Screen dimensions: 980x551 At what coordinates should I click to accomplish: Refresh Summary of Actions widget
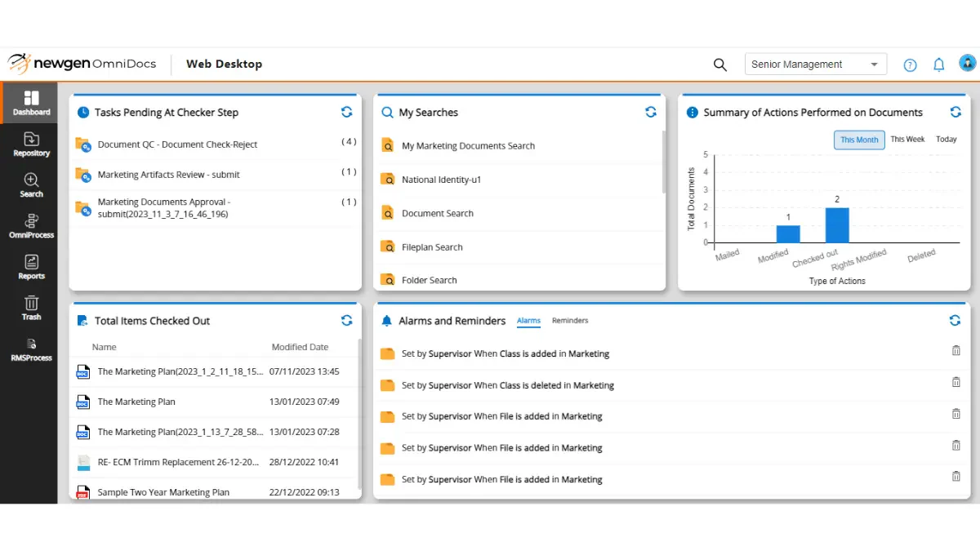coord(955,112)
